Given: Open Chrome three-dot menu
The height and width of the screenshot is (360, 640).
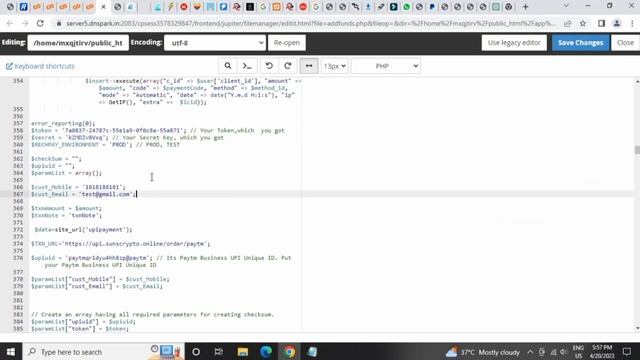Looking at the screenshot, I should [x=632, y=23].
